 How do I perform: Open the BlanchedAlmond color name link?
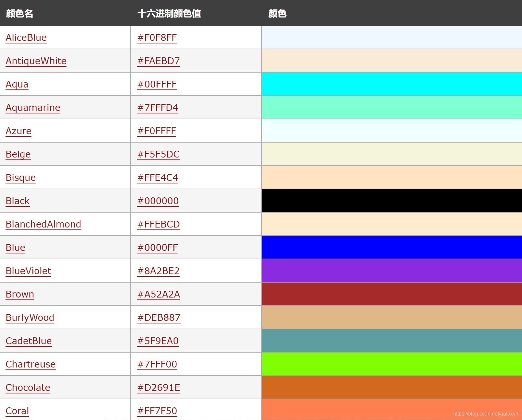[43, 224]
